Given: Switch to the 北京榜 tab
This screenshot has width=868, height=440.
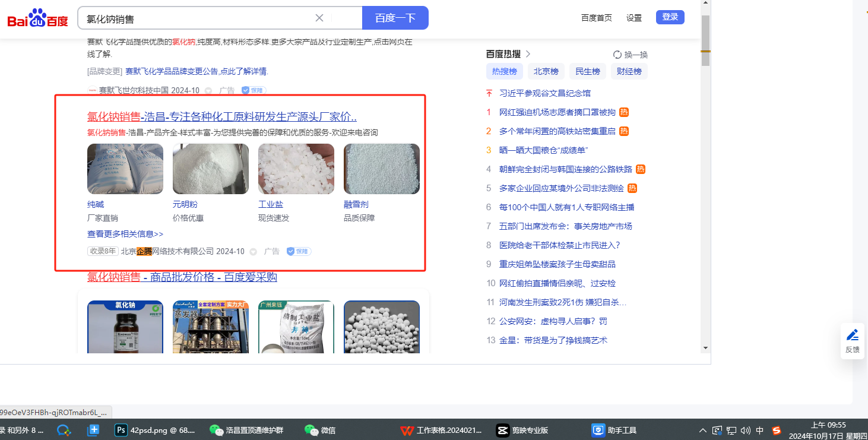Looking at the screenshot, I should [546, 71].
